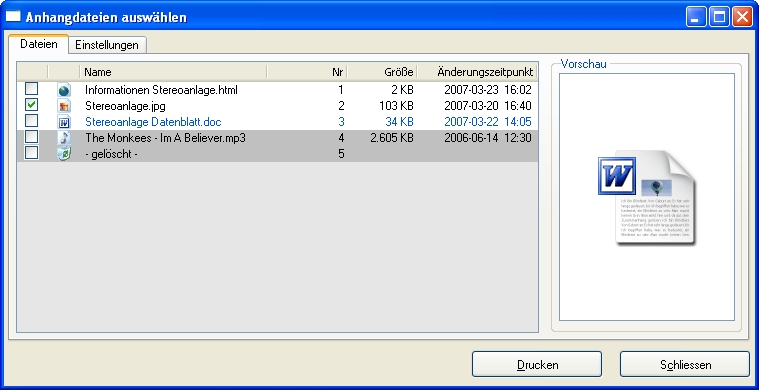759x390 pixels.
Task: Click the date 2007-03-22 14:05
Action: [488, 122]
